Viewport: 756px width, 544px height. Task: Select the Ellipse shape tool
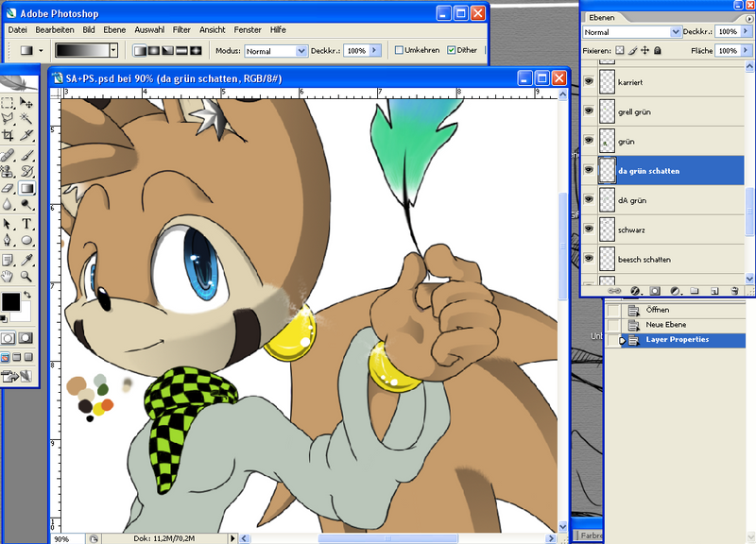tap(26, 240)
